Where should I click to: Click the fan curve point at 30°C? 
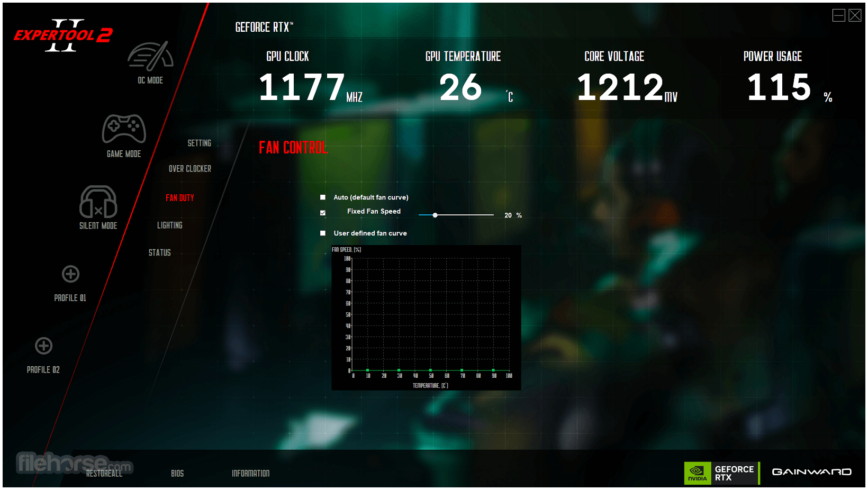399,370
